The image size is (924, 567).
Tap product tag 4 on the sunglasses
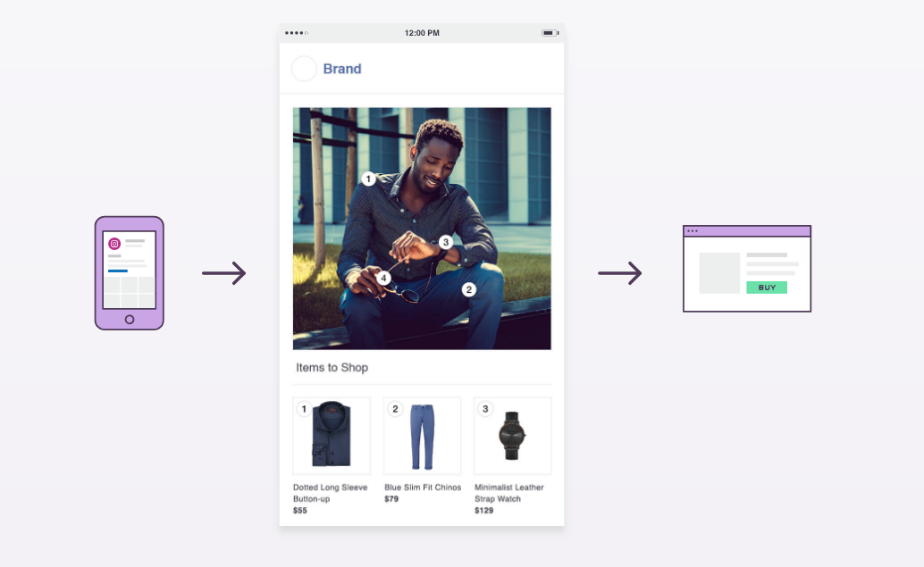tap(383, 278)
